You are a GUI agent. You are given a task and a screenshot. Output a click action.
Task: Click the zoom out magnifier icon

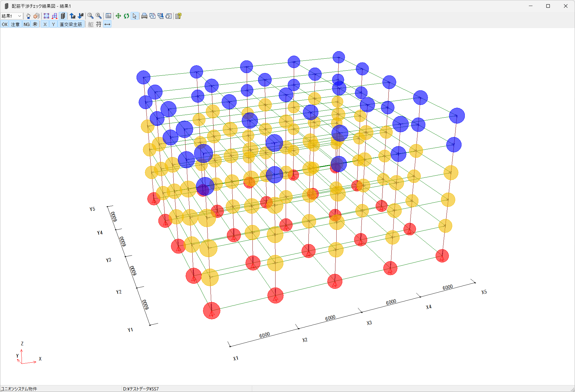point(90,16)
